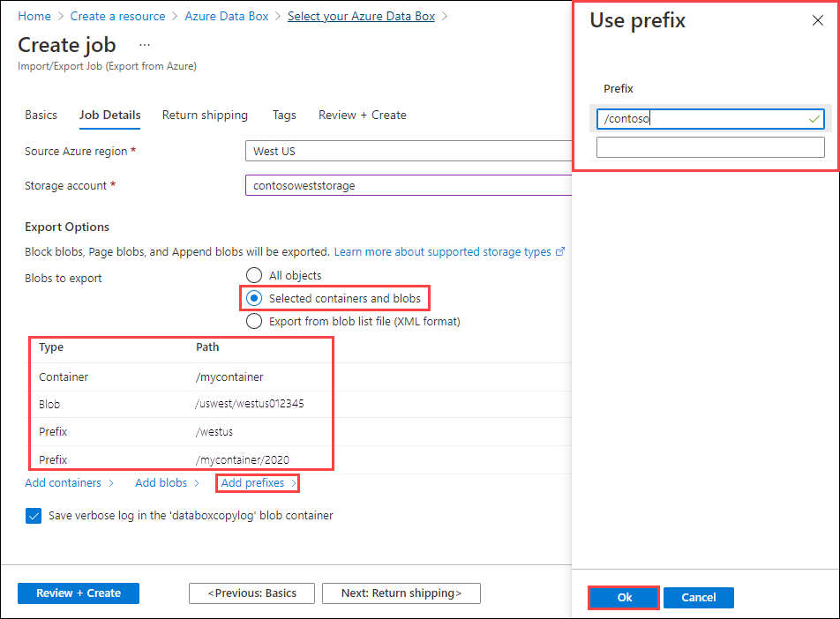Click the green checkmark in the Prefix field
The width and height of the screenshot is (840, 619).
[x=814, y=118]
